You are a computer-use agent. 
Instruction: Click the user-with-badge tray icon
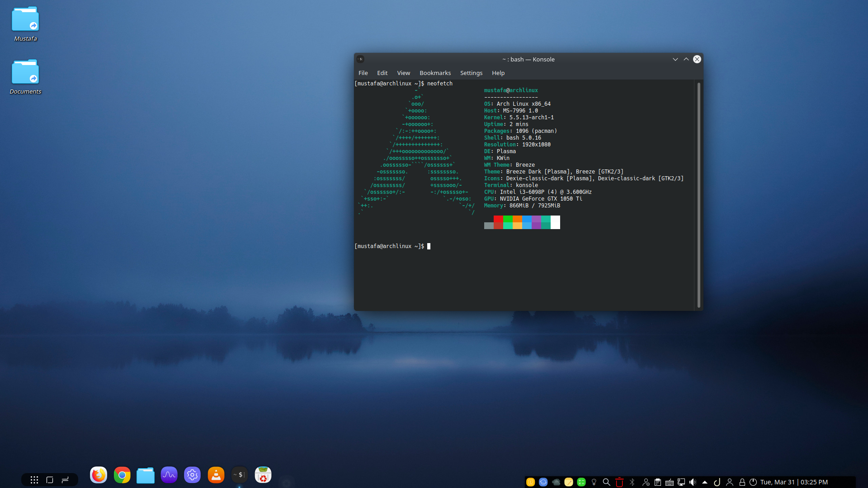pyautogui.click(x=646, y=482)
